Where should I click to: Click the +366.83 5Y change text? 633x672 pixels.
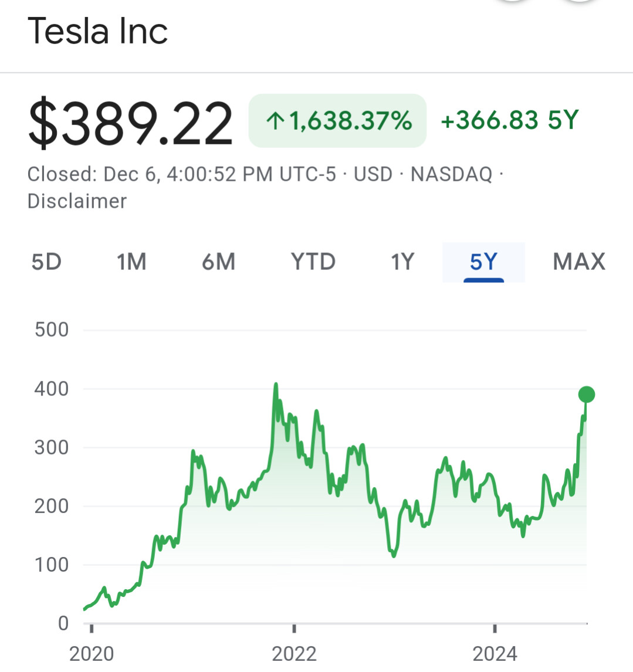pos(509,120)
